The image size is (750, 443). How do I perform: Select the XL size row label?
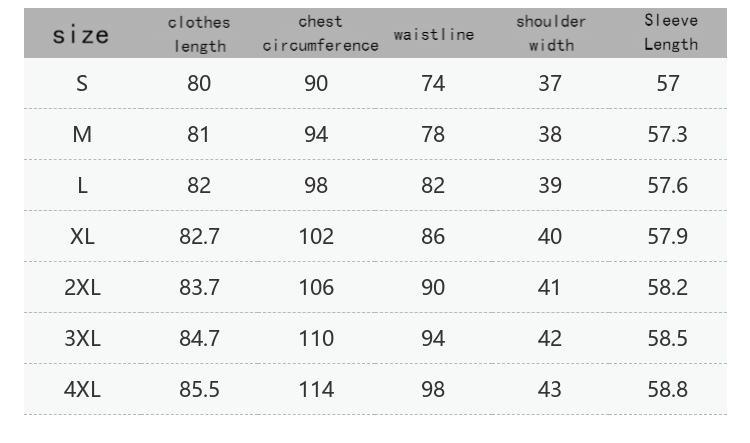point(82,236)
